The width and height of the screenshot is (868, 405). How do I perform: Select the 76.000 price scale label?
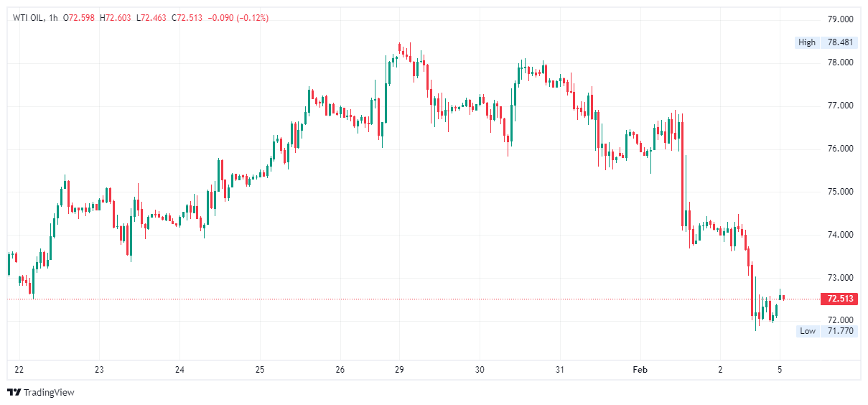click(x=840, y=149)
